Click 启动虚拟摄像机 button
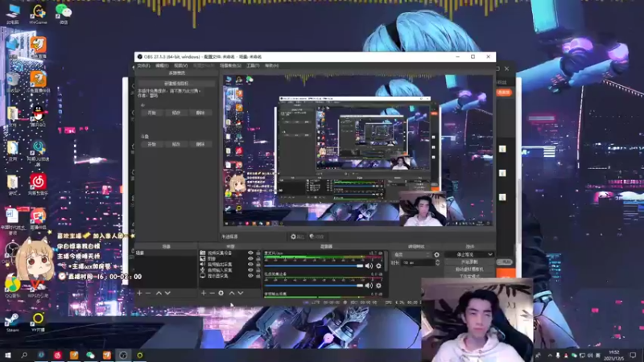 [469, 269]
